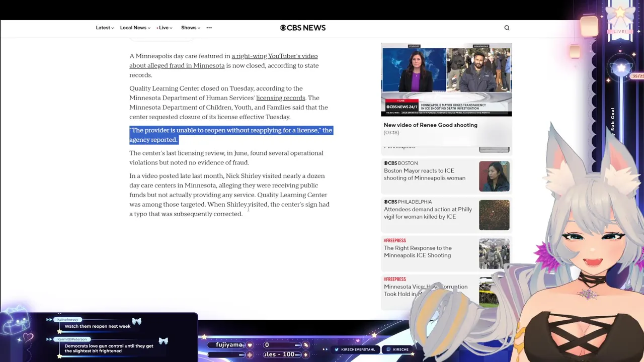Click the CBS Boston source label
Image resolution: width=644 pixels, height=362 pixels.
click(400, 163)
